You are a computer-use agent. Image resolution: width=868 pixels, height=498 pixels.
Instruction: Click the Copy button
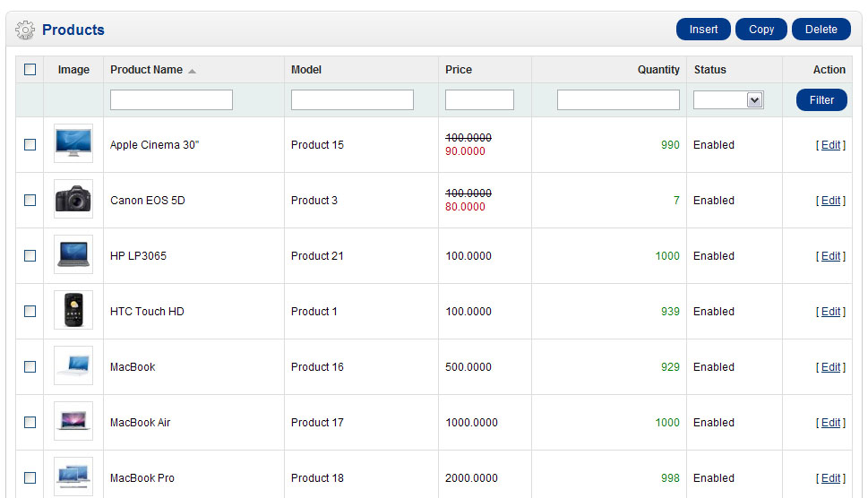pos(761,30)
